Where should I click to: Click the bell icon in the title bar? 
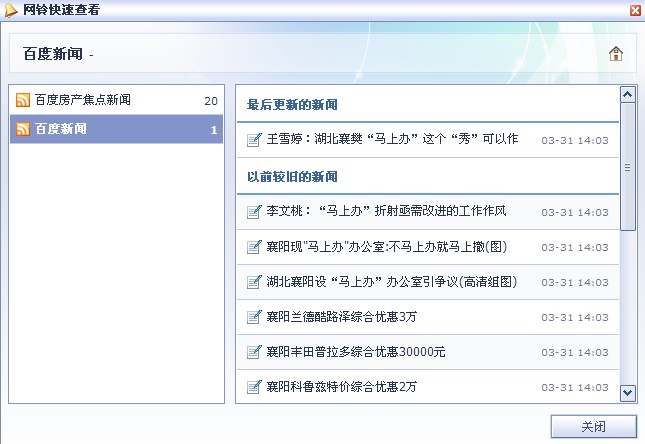tap(11, 10)
